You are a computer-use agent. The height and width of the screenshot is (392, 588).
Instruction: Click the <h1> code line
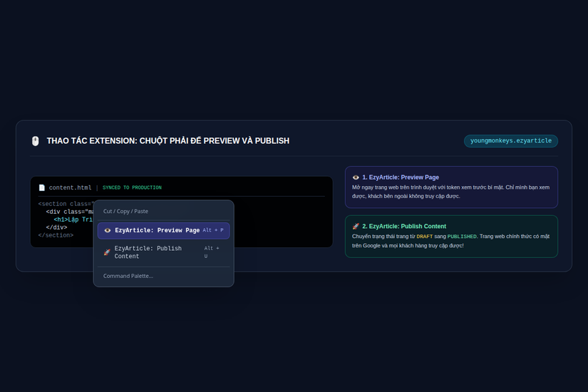[73, 220]
